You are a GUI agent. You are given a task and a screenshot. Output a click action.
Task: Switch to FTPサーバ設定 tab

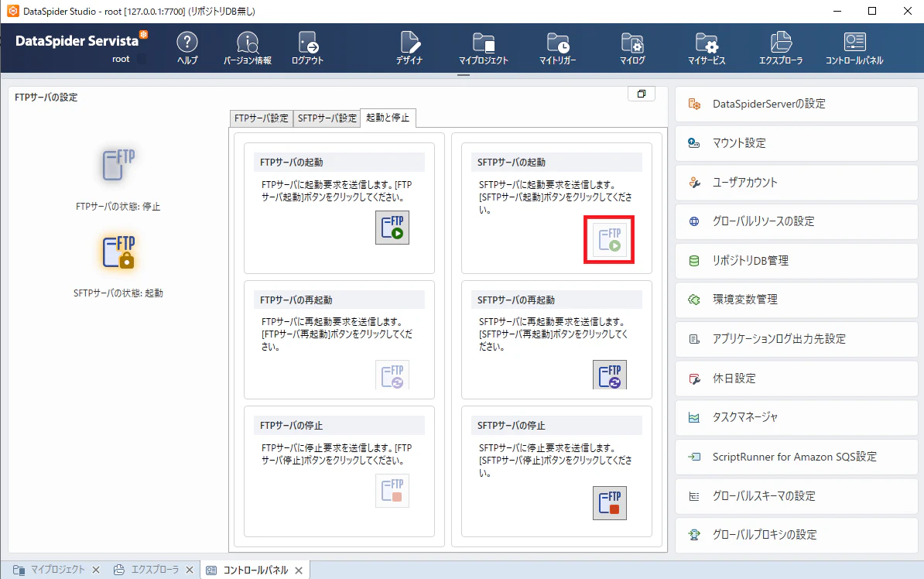click(261, 118)
